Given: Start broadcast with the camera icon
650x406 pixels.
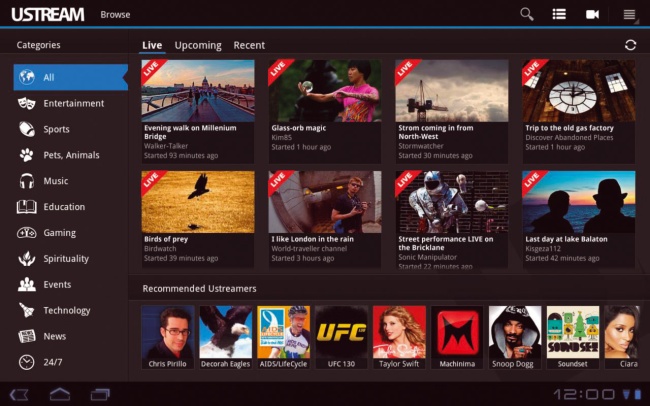Looking at the screenshot, I should tap(593, 14).
